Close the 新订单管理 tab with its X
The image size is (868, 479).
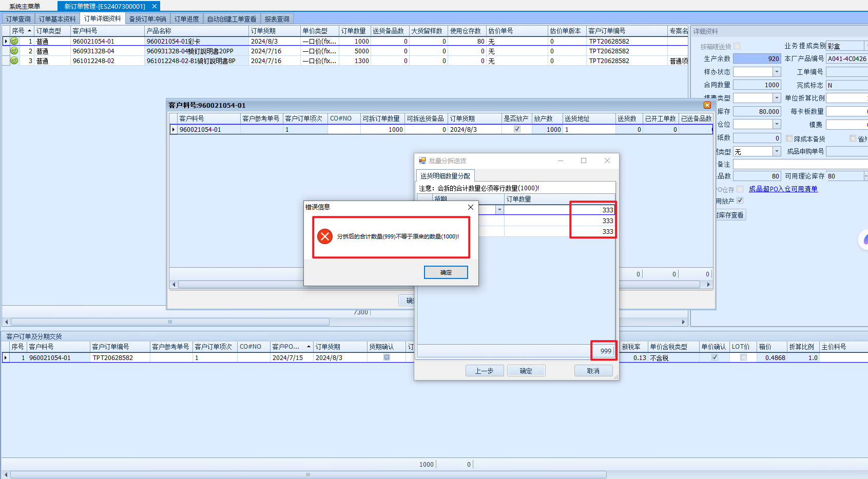pos(154,6)
